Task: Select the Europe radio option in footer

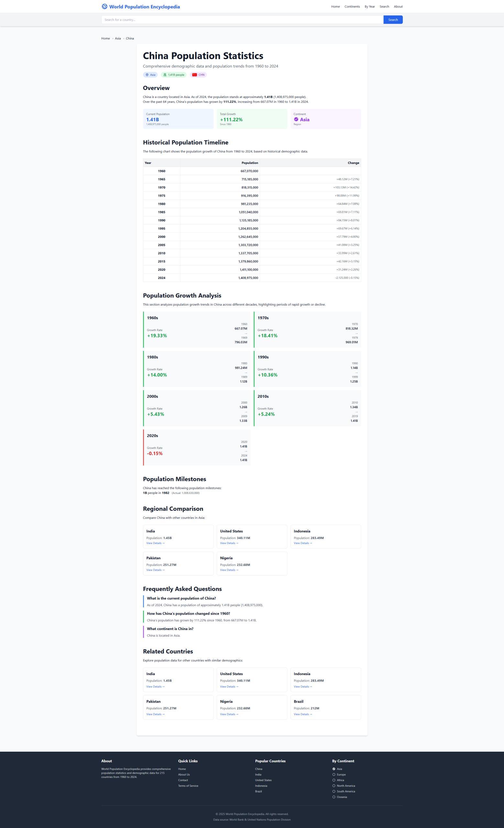Action: [x=334, y=775]
